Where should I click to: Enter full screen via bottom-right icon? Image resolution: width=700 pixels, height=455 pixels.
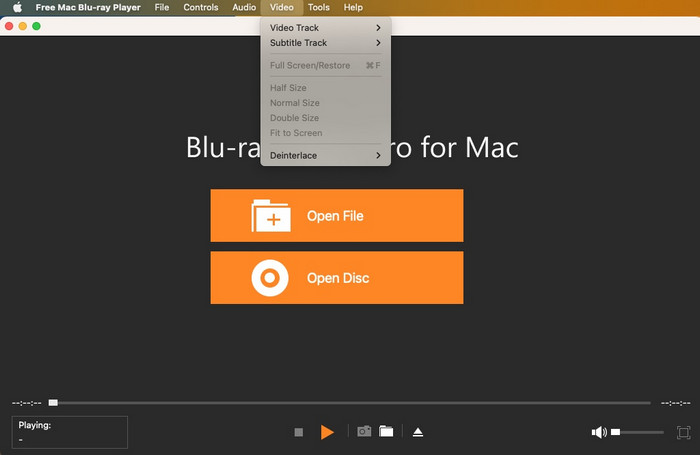click(x=684, y=432)
